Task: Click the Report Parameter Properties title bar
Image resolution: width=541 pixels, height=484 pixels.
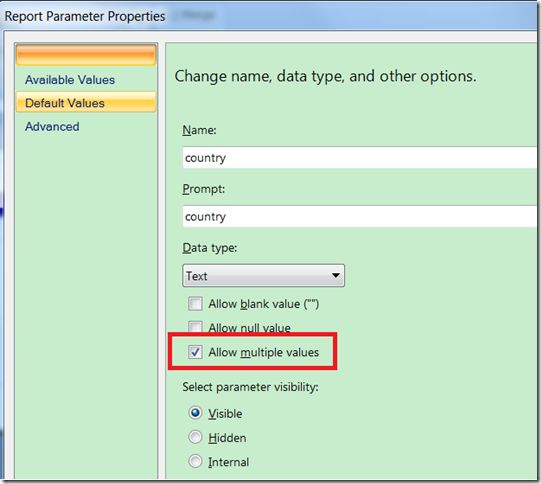Action: tap(269, 16)
